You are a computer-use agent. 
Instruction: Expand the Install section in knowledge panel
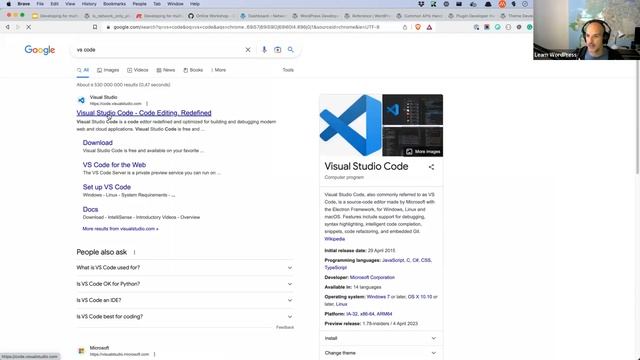click(381, 338)
